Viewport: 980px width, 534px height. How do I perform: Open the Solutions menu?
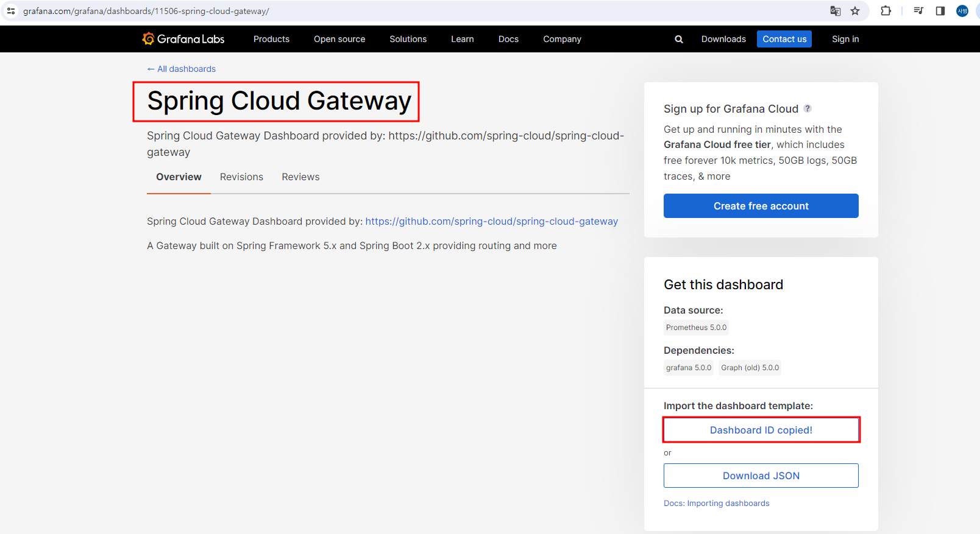(x=408, y=39)
